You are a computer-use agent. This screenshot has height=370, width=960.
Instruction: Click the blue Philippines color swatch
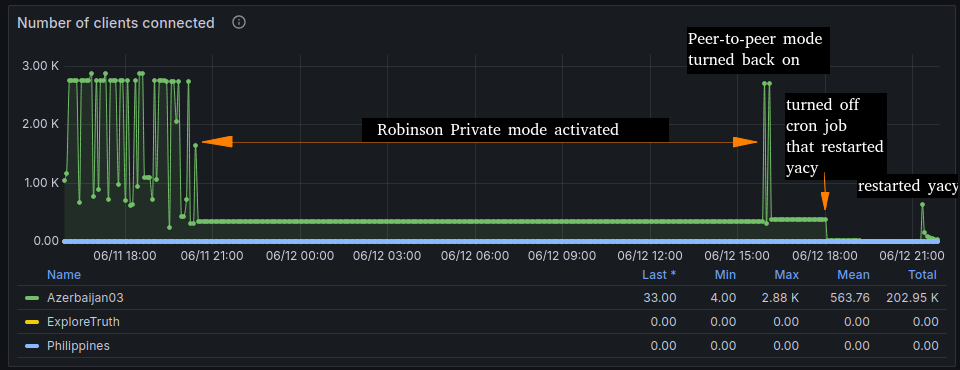click(32, 345)
